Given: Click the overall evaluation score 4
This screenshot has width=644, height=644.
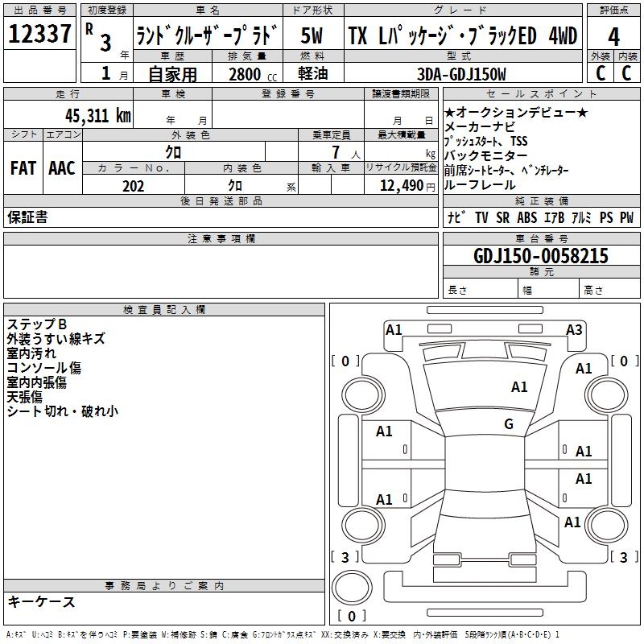Looking at the screenshot, I should (613, 36).
